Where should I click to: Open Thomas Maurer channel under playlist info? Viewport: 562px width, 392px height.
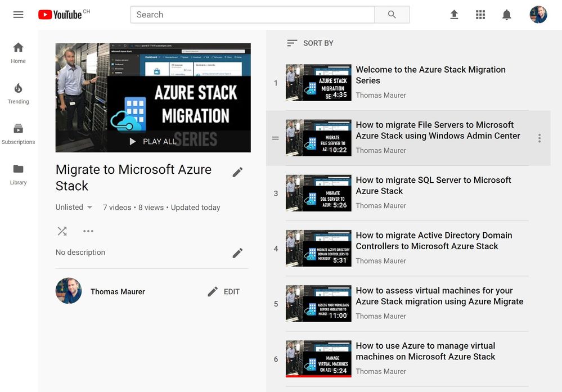(x=118, y=292)
